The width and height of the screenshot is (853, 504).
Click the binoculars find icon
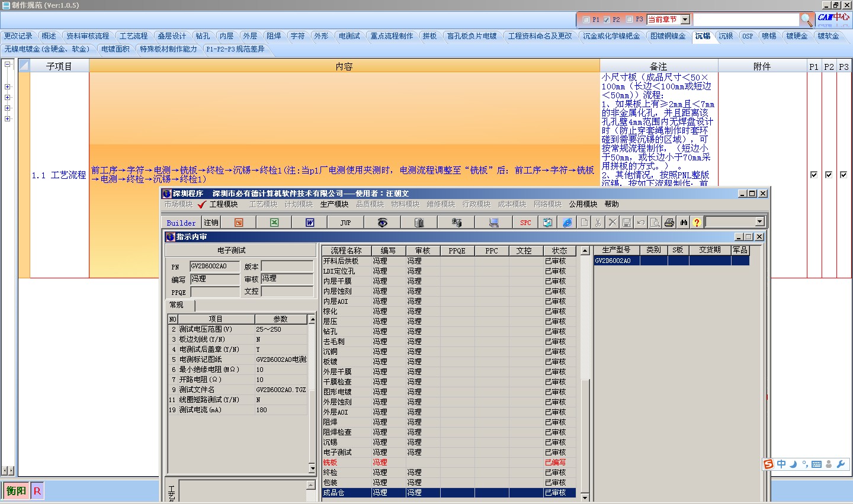click(x=684, y=223)
